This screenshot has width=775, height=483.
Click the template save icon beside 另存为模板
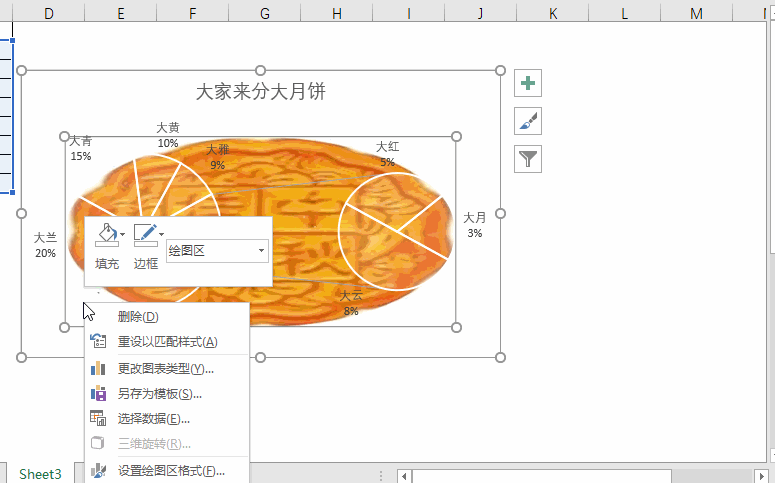coord(98,393)
